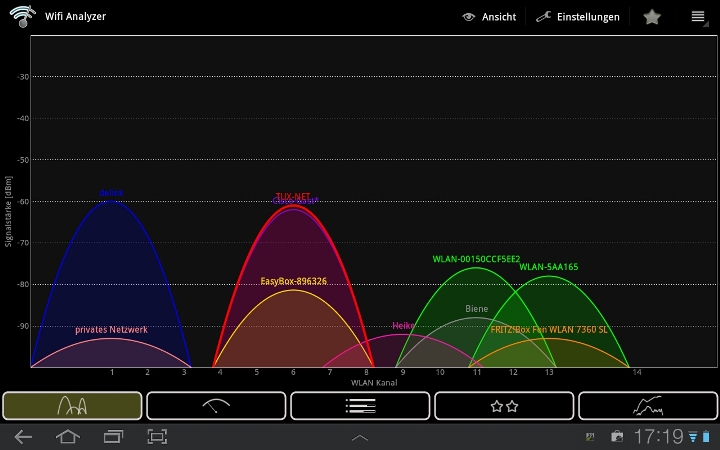The height and width of the screenshot is (450, 720).
Task: Tap the screenshot capture icon
Action: point(157,437)
